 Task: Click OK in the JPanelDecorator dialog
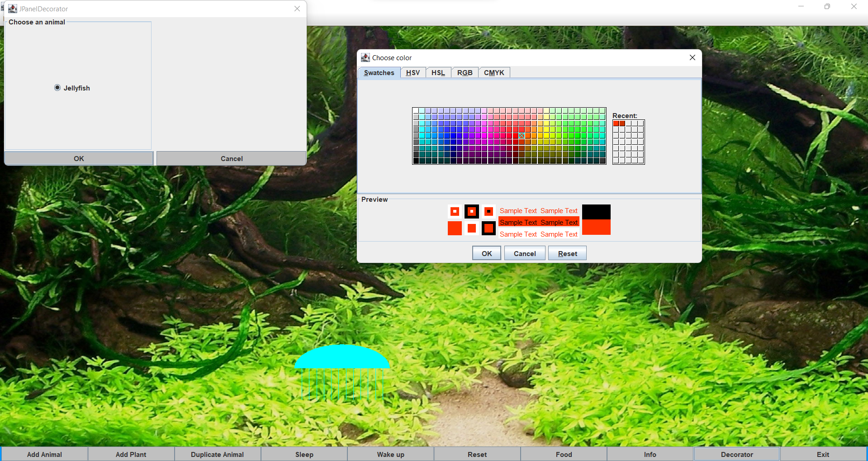click(79, 158)
